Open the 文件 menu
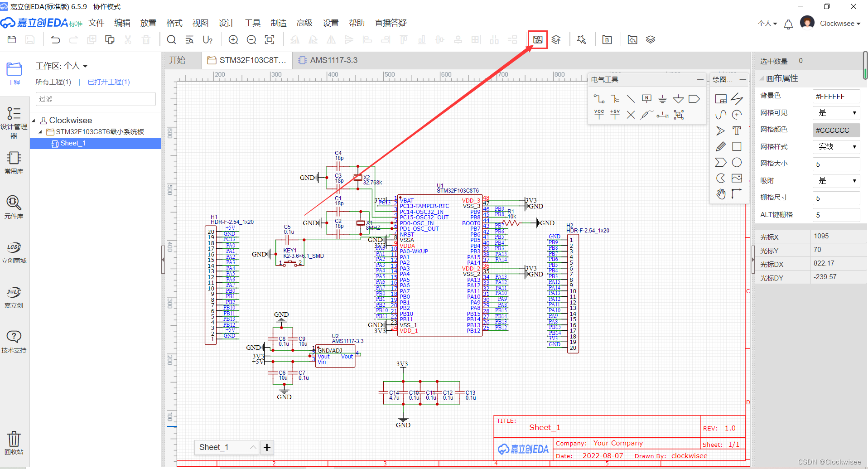The image size is (868, 469). pos(96,23)
